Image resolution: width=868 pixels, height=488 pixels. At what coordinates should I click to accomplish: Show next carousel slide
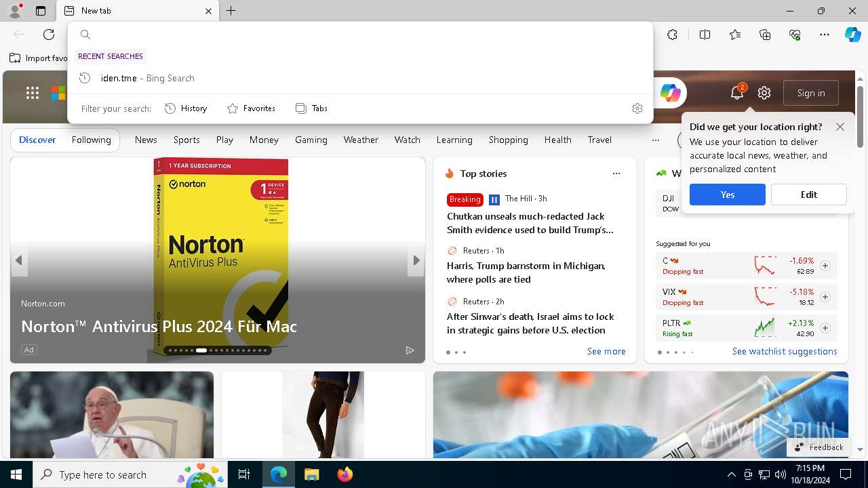point(416,260)
